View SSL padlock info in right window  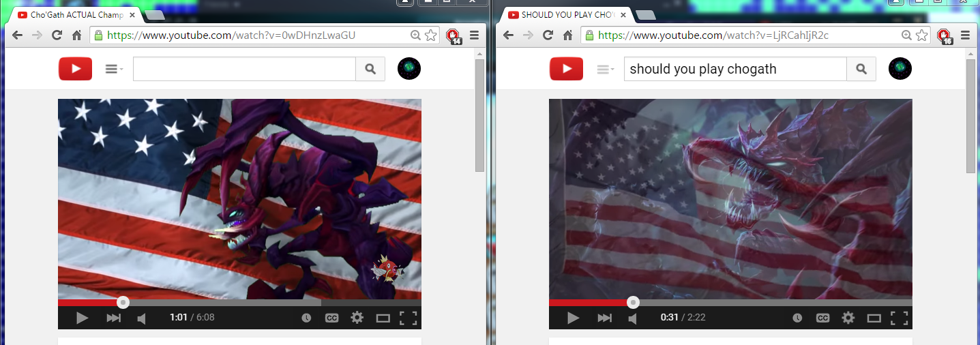(590, 35)
